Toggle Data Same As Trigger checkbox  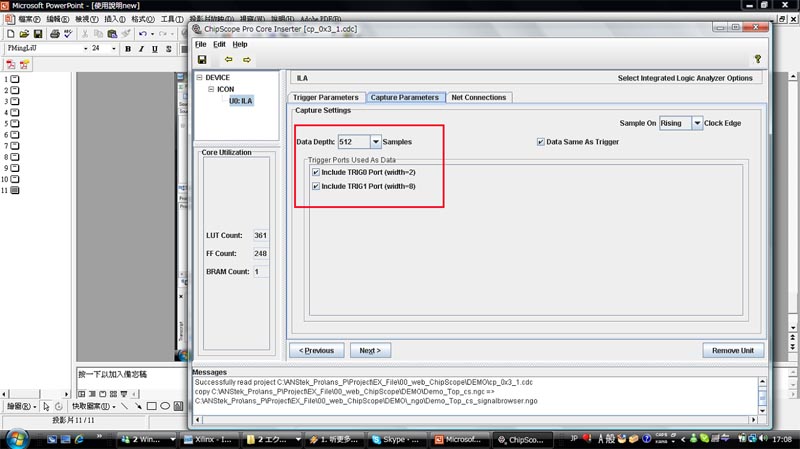541,142
